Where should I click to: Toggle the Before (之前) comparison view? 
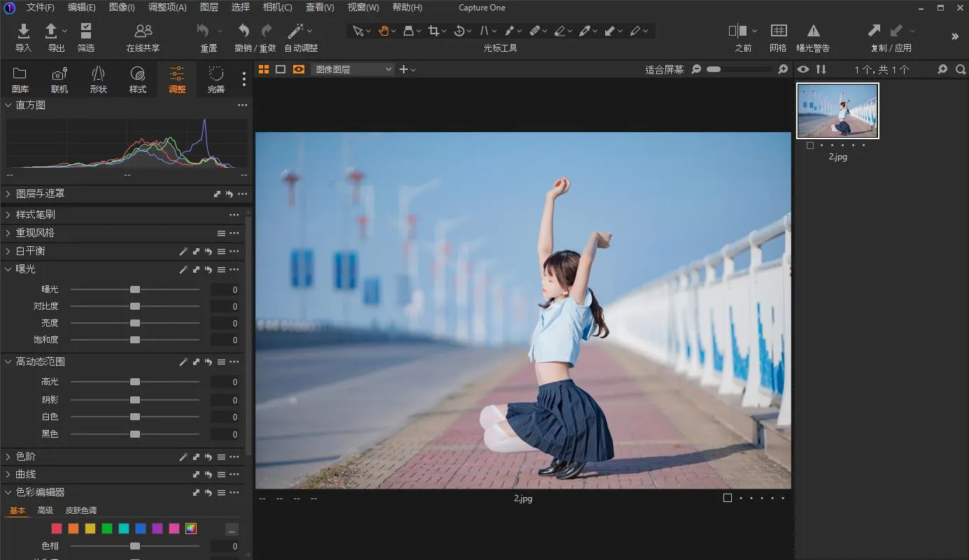[737, 31]
